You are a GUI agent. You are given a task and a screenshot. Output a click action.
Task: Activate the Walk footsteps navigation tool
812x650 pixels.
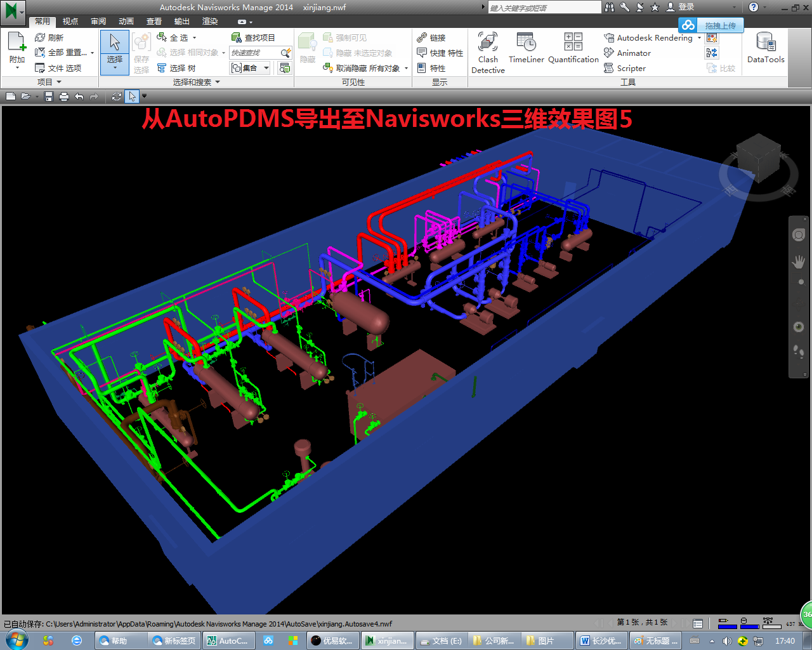[x=799, y=351]
